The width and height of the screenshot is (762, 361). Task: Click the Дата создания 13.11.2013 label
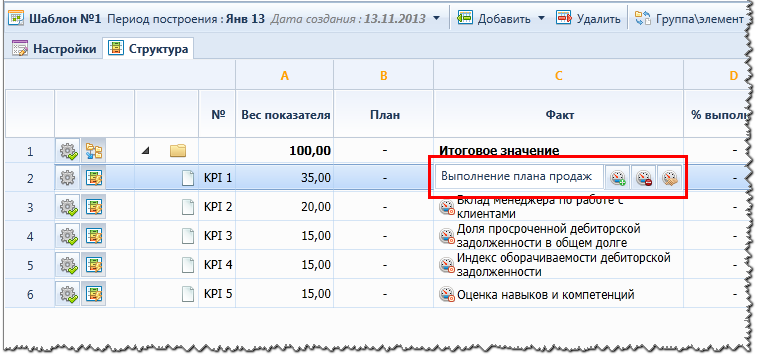(348, 19)
